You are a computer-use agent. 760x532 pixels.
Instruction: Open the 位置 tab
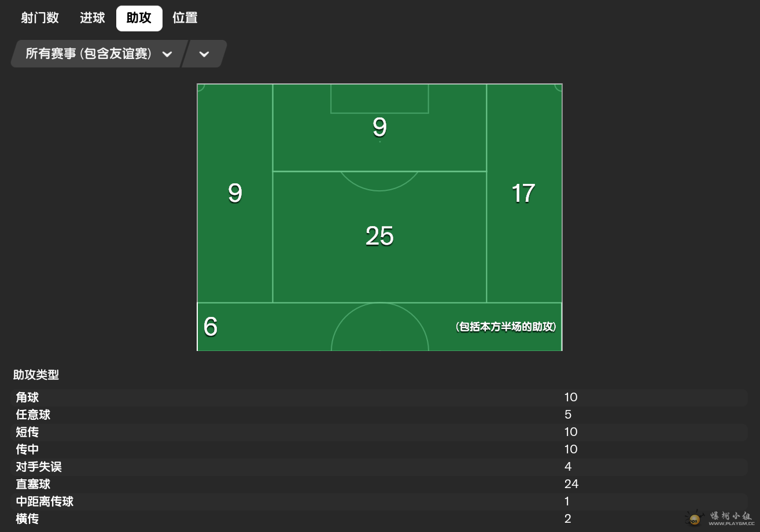tap(185, 18)
